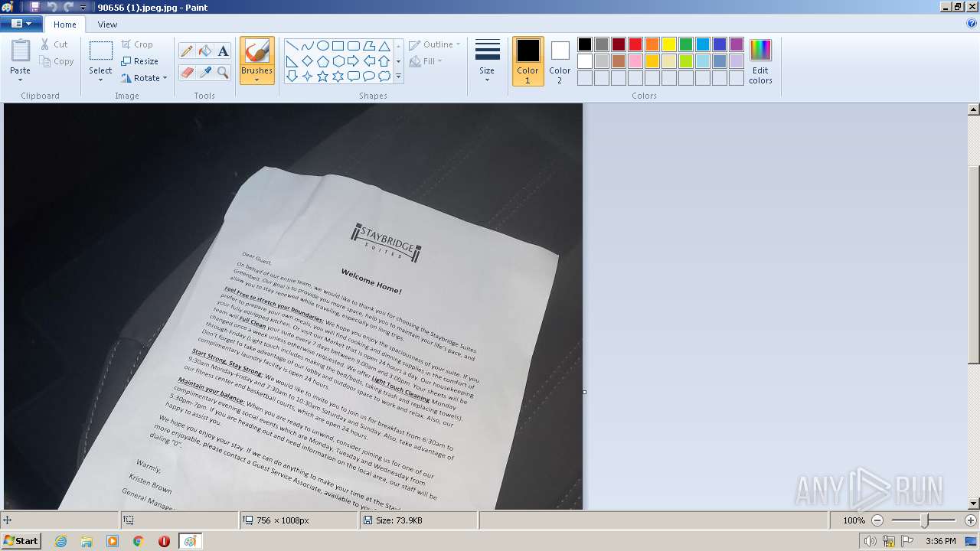Choose the Five-point star shape
This screenshot has height=551, width=980.
click(322, 77)
